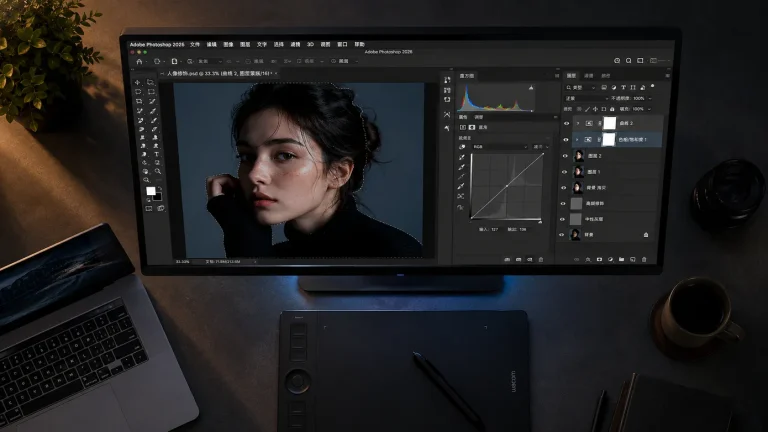The image size is (768, 432).
Task: Click the delete layer trash icon
Action: [644, 260]
